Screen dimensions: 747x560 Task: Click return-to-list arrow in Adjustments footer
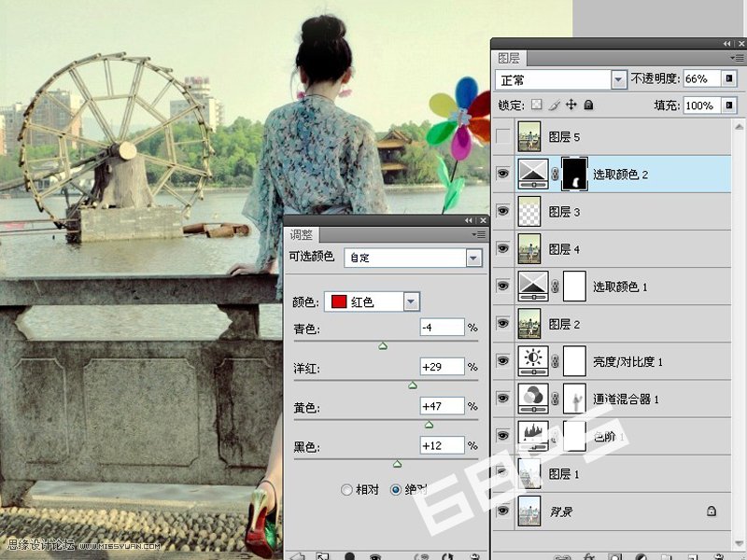pyautogui.click(x=297, y=556)
